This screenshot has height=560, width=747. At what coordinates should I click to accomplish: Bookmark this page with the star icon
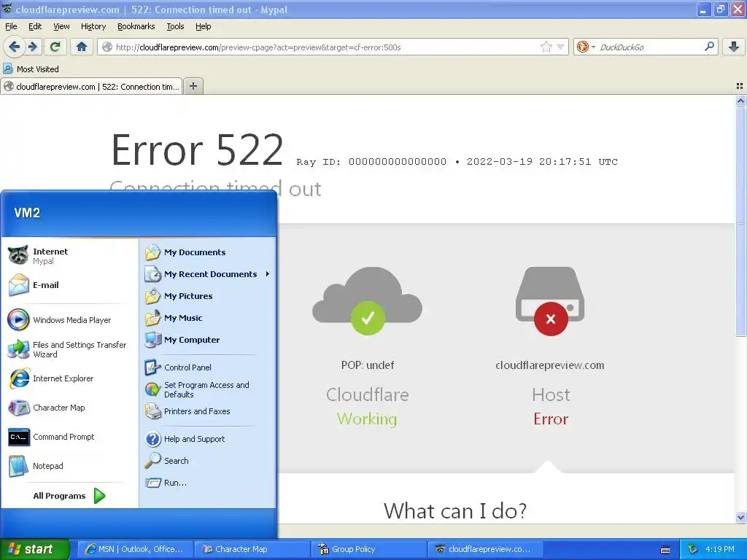click(x=546, y=47)
